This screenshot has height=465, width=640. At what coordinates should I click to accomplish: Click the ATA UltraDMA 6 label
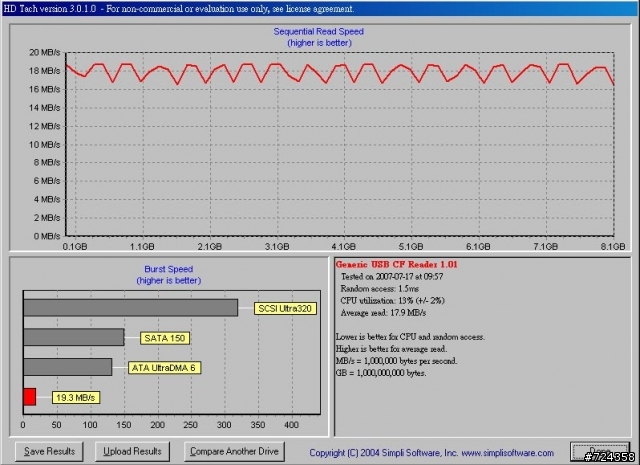[x=164, y=368]
